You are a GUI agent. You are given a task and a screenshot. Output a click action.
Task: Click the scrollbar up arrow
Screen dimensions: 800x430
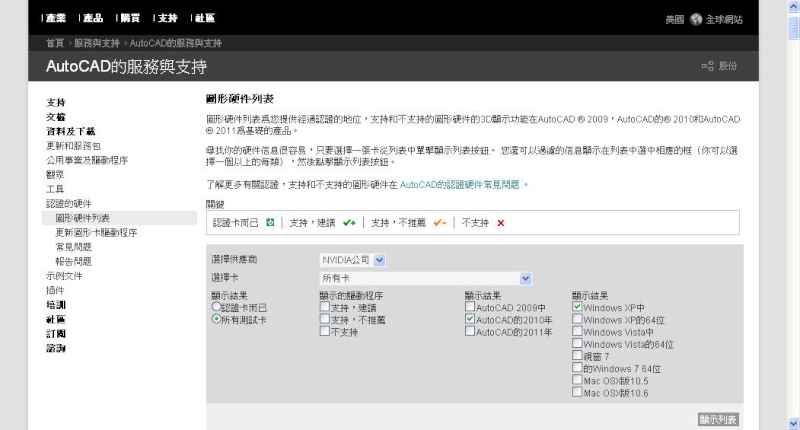coord(793,6)
